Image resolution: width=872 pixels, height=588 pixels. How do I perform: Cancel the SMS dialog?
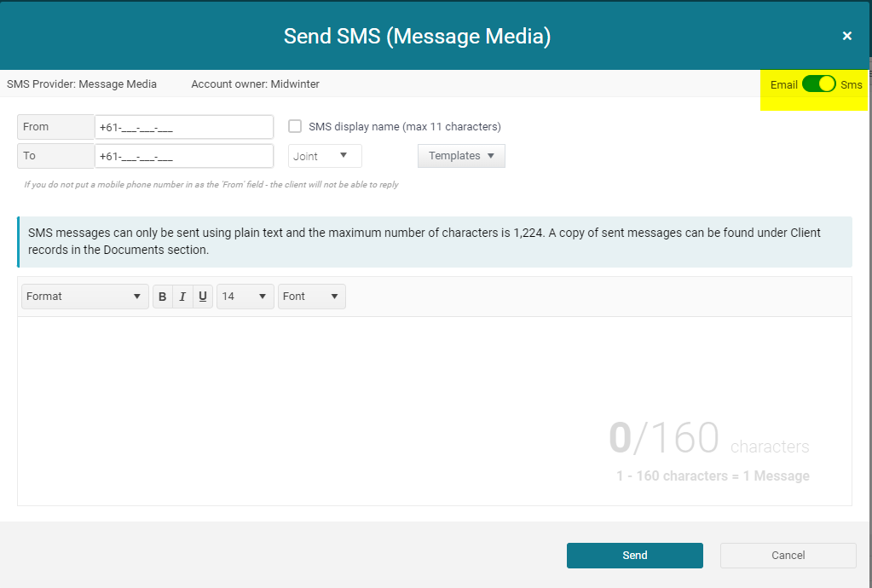click(788, 556)
